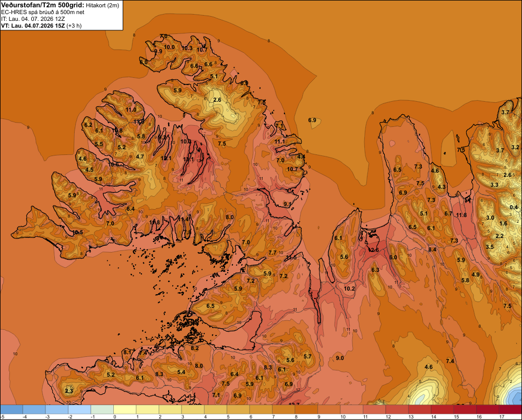Select the 10.2 temperature label near Hrútafjörður
Image resolution: width=522 pixels, height=420 pixels.
349,289
